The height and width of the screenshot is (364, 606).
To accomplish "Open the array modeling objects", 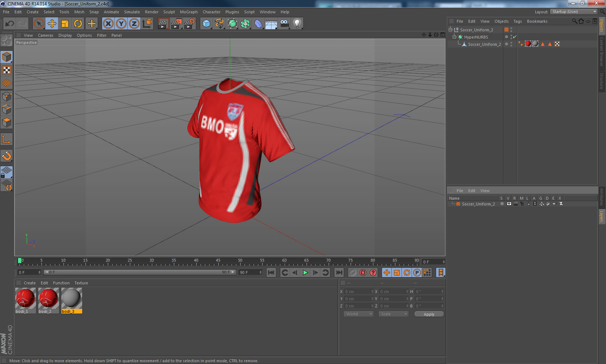I will pos(245,24).
